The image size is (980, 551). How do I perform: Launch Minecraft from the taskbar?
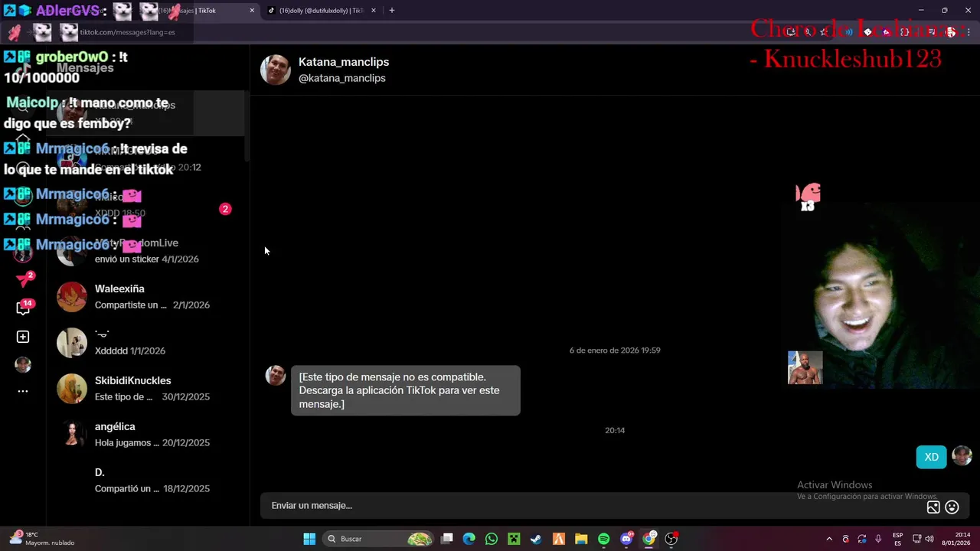coord(514,539)
